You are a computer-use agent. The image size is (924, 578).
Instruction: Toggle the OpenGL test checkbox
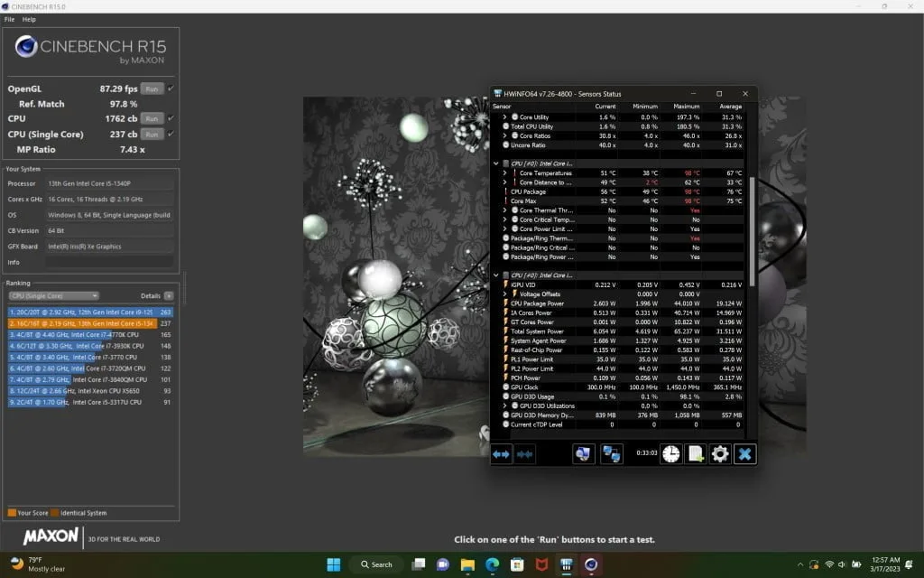(171, 89)
